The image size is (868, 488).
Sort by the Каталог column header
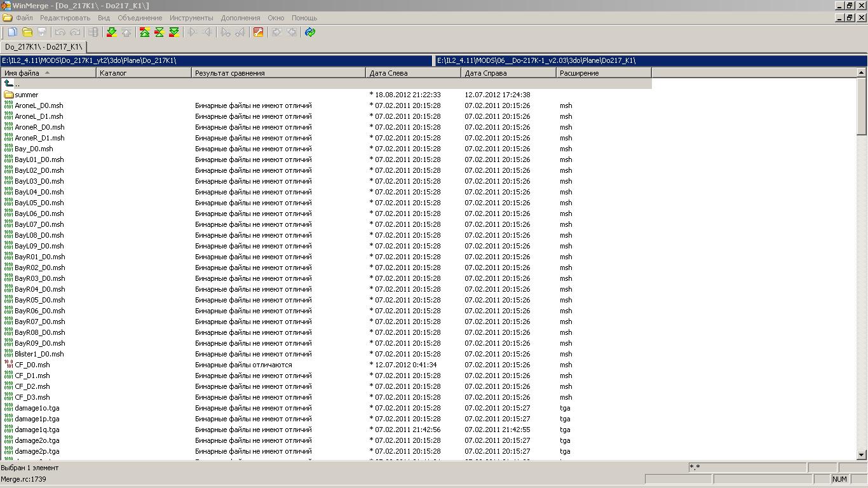click(144, 73)
